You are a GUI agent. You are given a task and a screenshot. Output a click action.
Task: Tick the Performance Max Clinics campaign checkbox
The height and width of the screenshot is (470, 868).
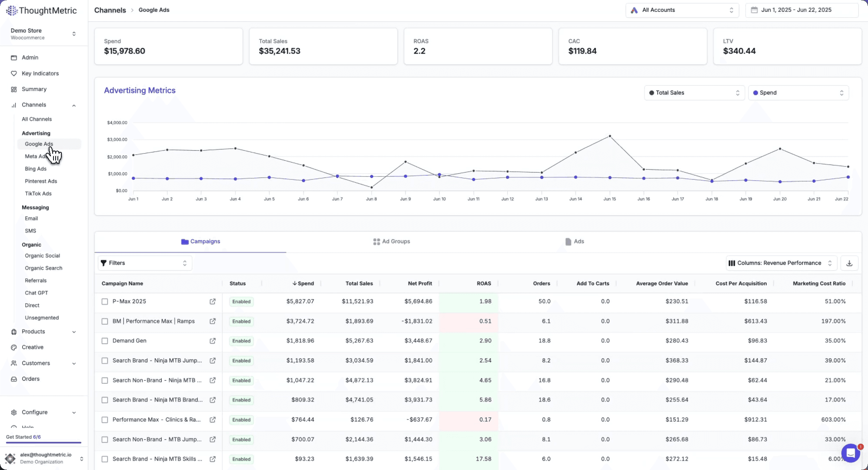pos(105,420)
